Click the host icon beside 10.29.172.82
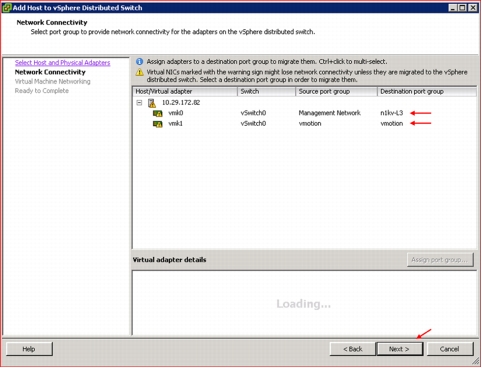This screenshot has height=368, width=482. coord(152,103)
